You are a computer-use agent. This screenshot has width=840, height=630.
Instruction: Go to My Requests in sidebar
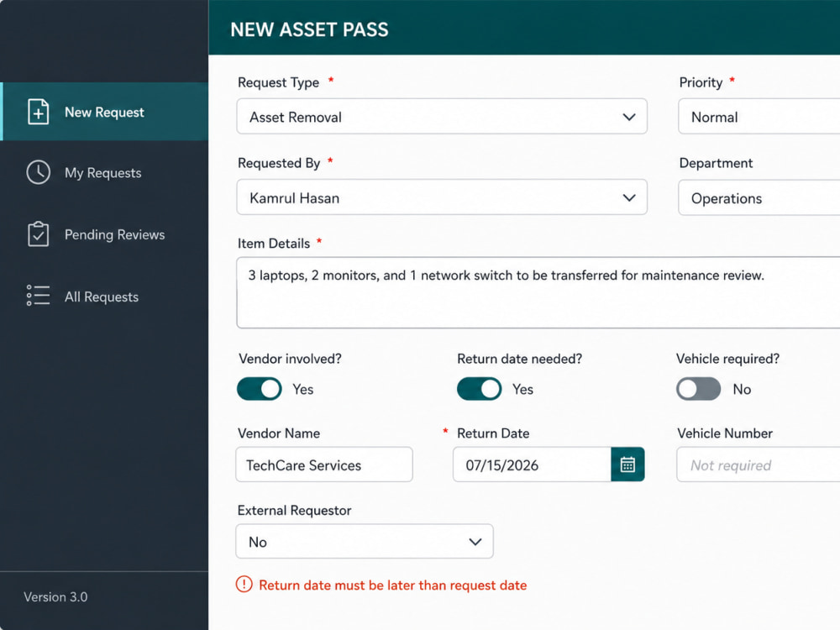tap(104, 172)
